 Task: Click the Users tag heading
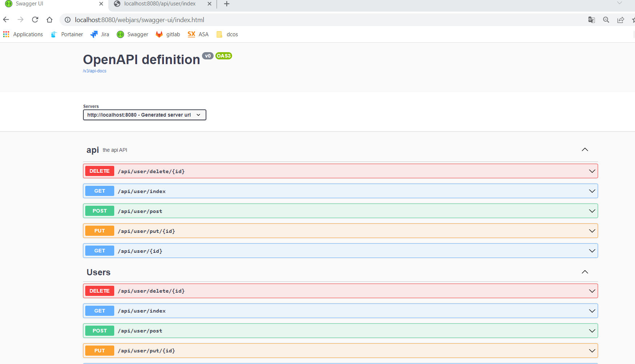tap(98, 272)
